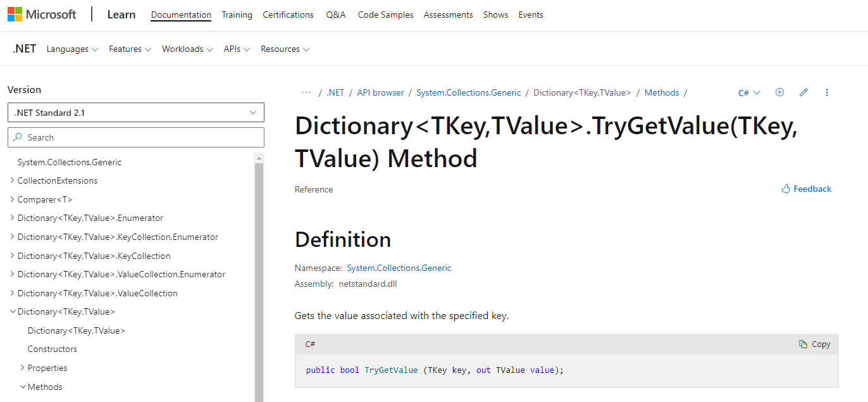Viewport: 868px width, 402px height.
Task: Expand the Dictionary<TKey,TValue>.ValueCollection node
Action: click(13, 293)
